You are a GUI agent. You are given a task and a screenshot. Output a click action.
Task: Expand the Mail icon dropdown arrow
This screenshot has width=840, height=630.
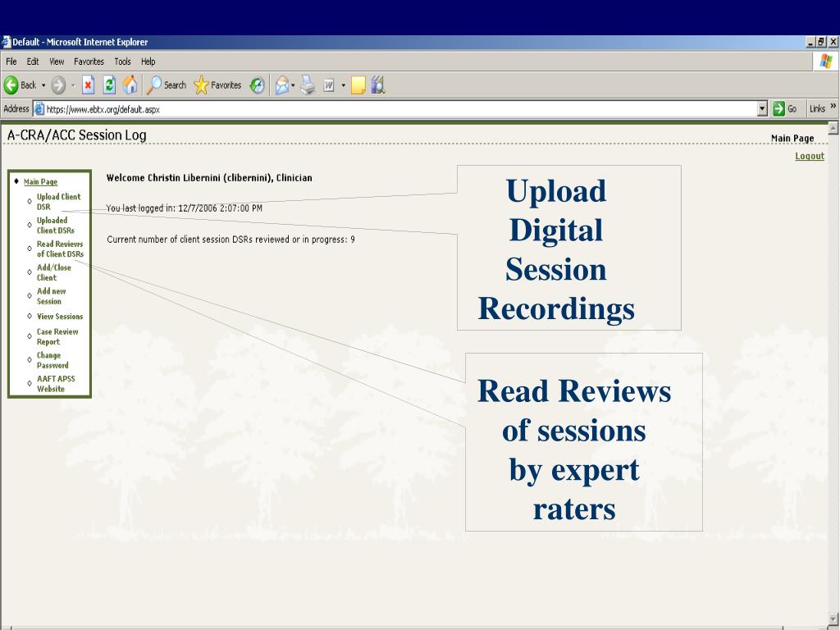point(293,85)
